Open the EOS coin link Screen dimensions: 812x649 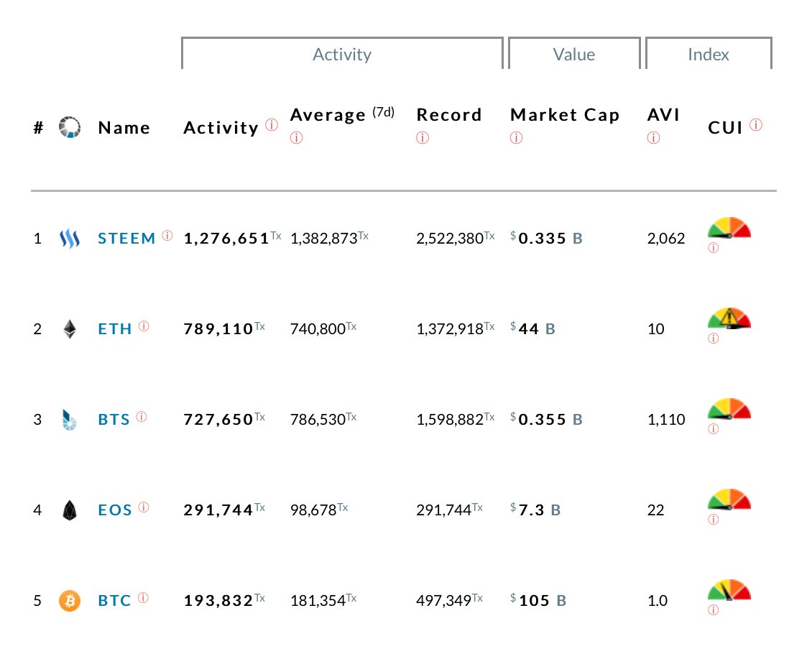115,510
